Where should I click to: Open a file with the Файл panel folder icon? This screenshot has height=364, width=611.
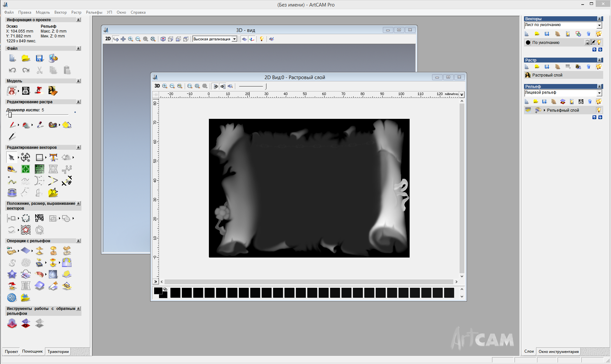click(x=26, y=58)
